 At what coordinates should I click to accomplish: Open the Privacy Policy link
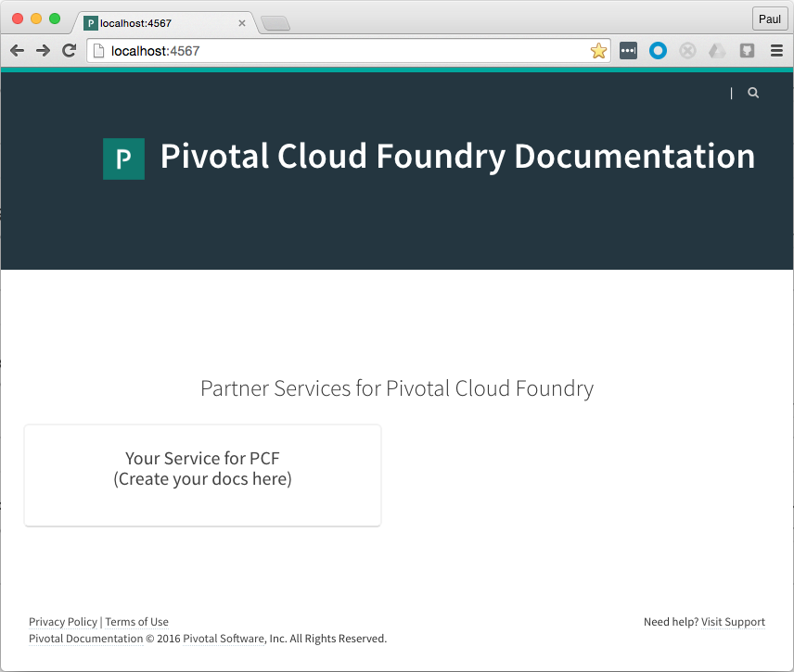[x=63, y=622]
